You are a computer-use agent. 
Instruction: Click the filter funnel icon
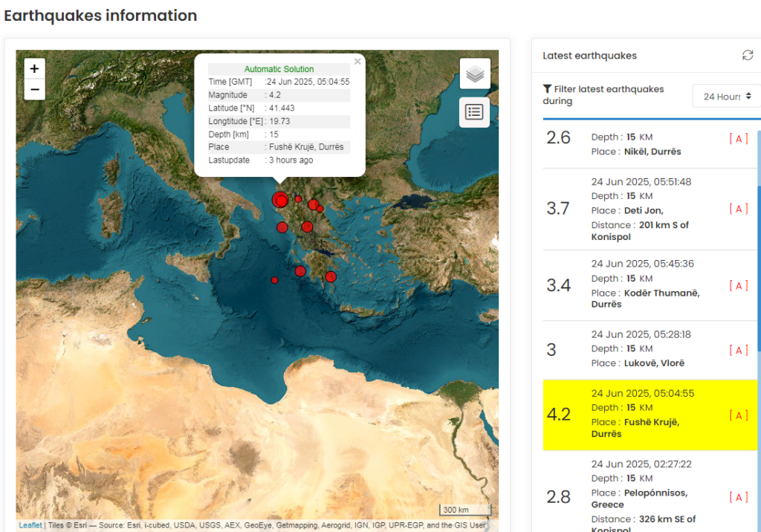547,89
